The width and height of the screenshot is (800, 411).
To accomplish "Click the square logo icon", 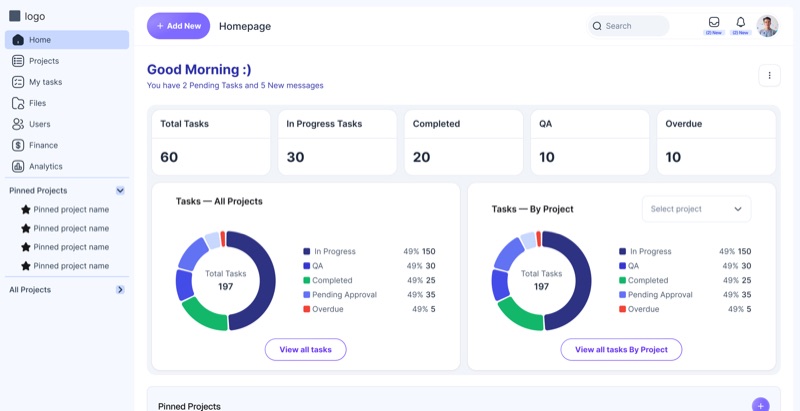I will 15,16.
